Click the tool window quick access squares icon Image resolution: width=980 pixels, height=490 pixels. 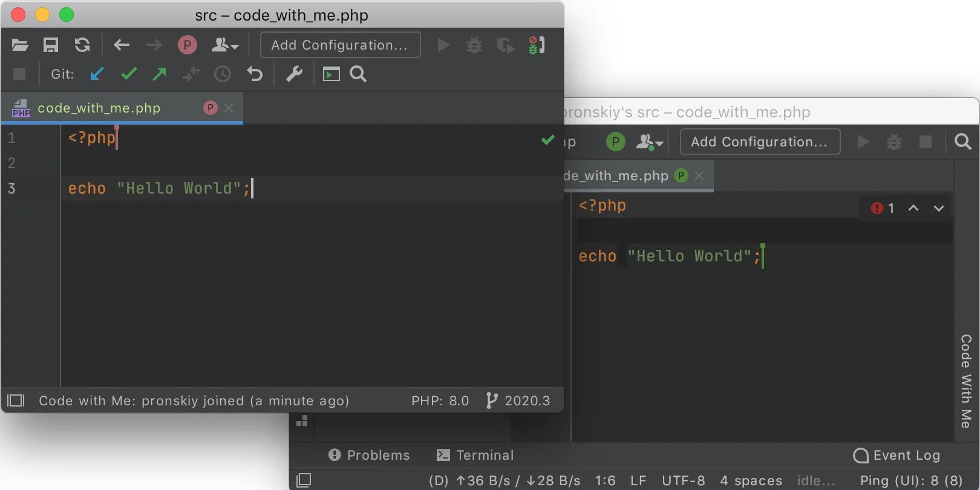[302, 420]
